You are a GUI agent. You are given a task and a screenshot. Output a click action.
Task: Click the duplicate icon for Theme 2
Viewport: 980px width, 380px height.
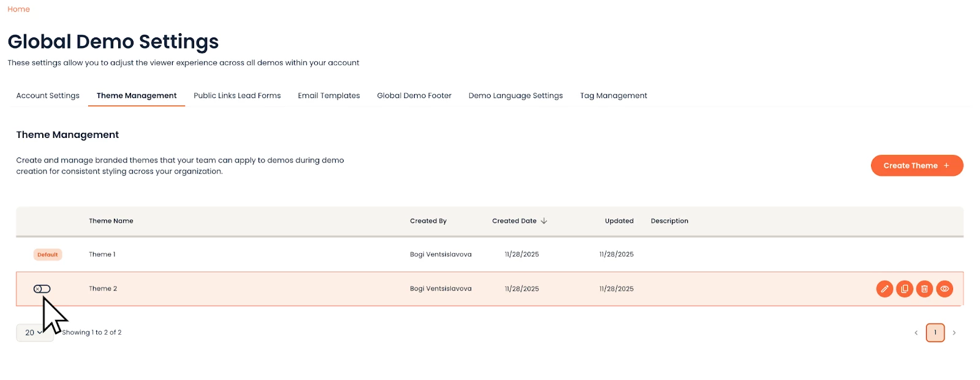point(905,289)
